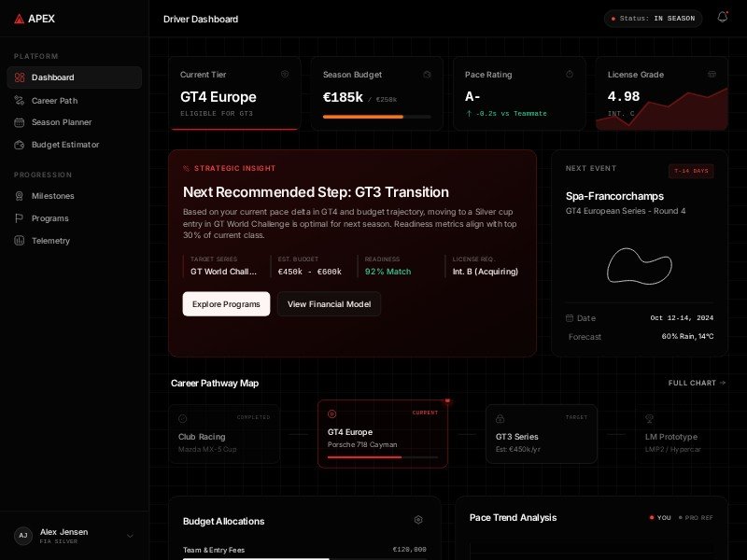Open the Telemetry panel icon
The image size is (747, 560).
click(21, 241)
